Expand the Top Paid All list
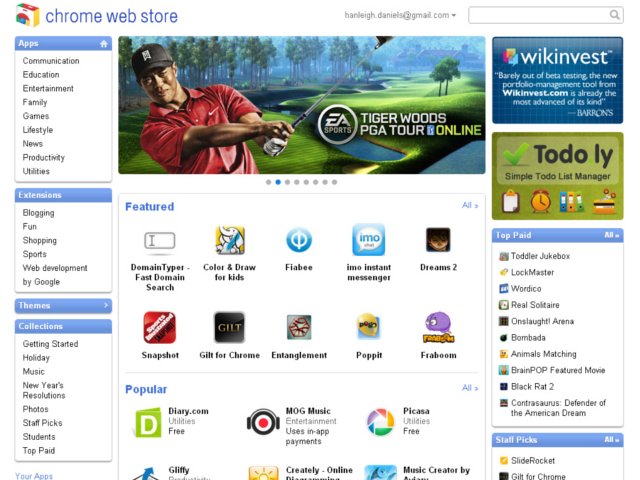Viewport: 640px width, 480px height. (611, 236)
